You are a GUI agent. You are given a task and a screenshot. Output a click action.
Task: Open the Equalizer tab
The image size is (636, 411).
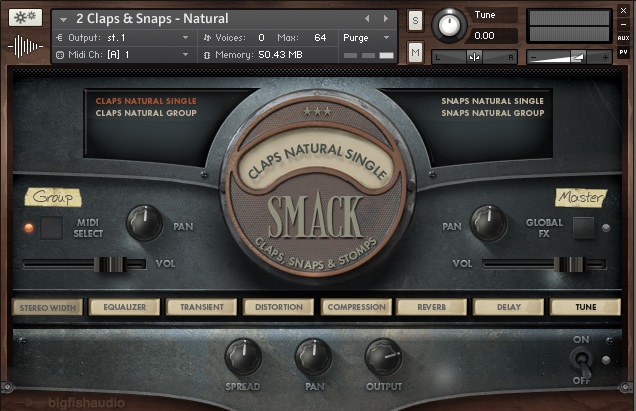pyautogui.click(x=124, y=307)
